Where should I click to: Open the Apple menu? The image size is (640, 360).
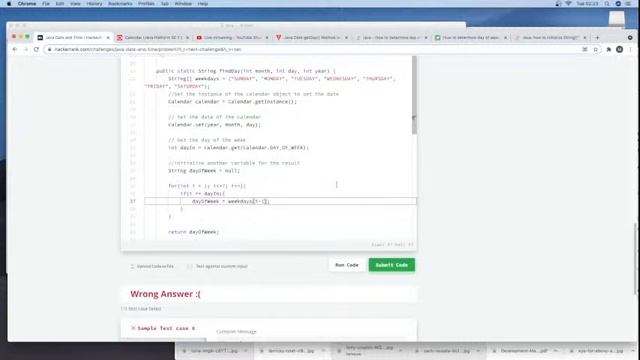click(x=9, y=4)
